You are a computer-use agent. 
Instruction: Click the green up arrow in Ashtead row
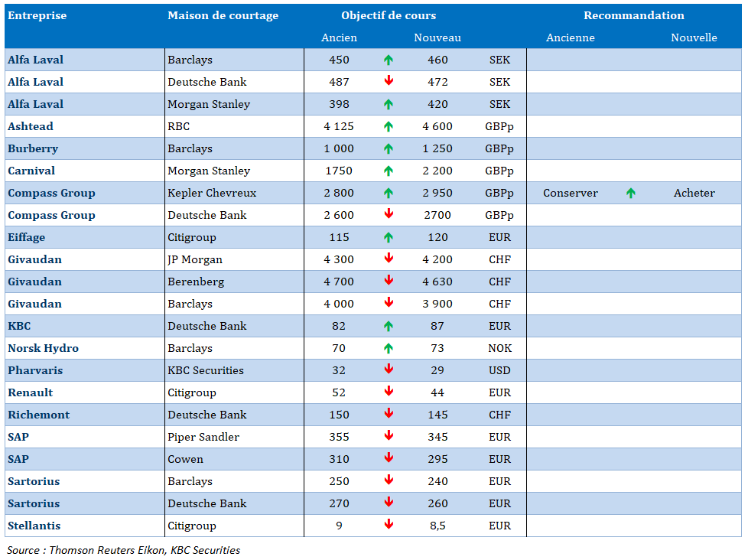click(389, 126)
